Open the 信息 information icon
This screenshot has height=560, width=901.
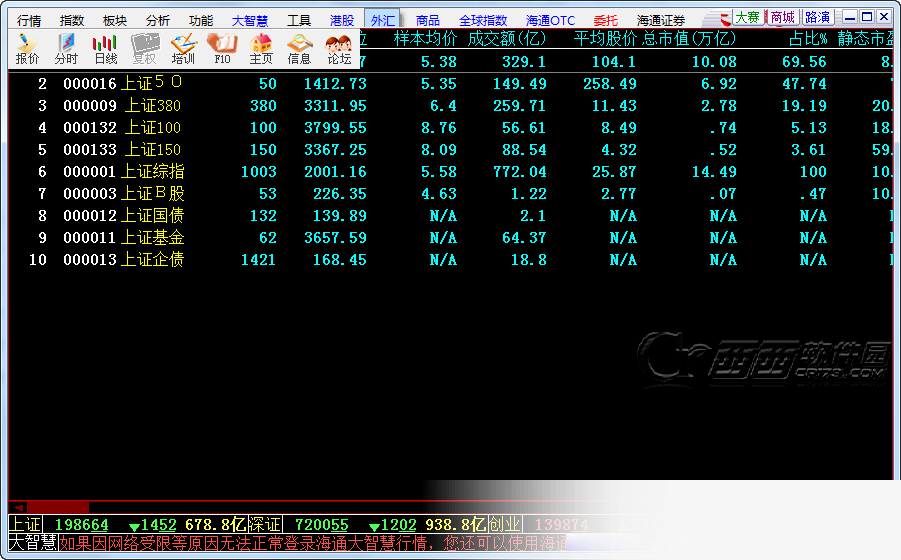click(299, 49)
